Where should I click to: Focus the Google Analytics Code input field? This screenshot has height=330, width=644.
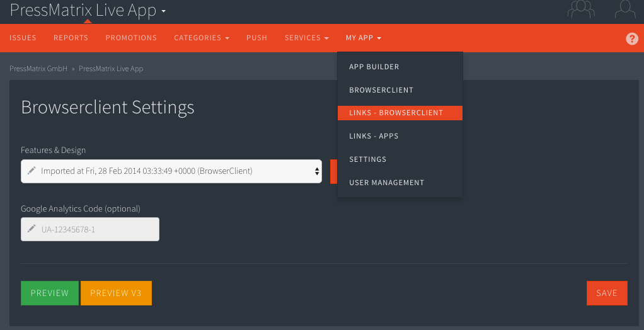pos(90,229)
